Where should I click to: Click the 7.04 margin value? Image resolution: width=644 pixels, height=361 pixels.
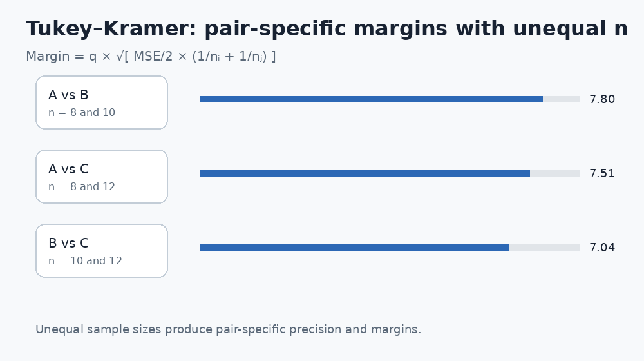[602, 248]
